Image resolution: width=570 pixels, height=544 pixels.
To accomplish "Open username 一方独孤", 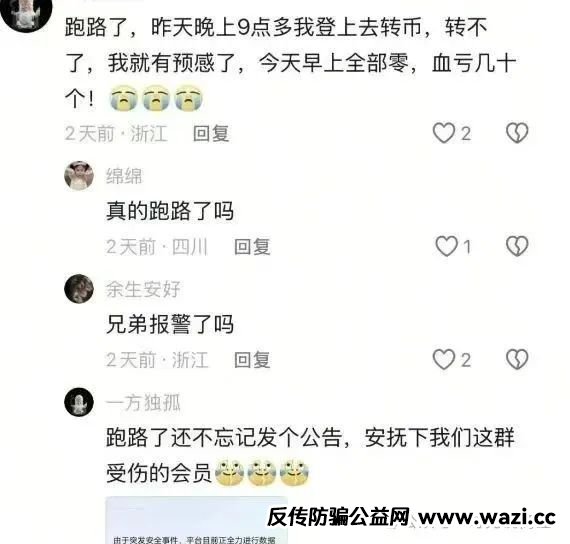I will tap(143, 403).
